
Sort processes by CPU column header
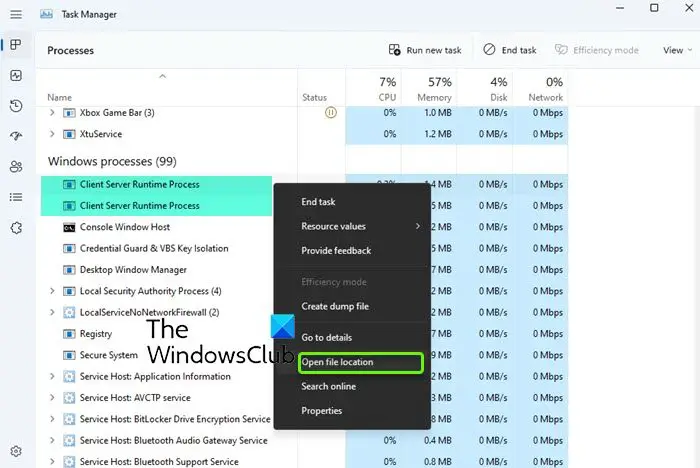click(x=373, y=88)
